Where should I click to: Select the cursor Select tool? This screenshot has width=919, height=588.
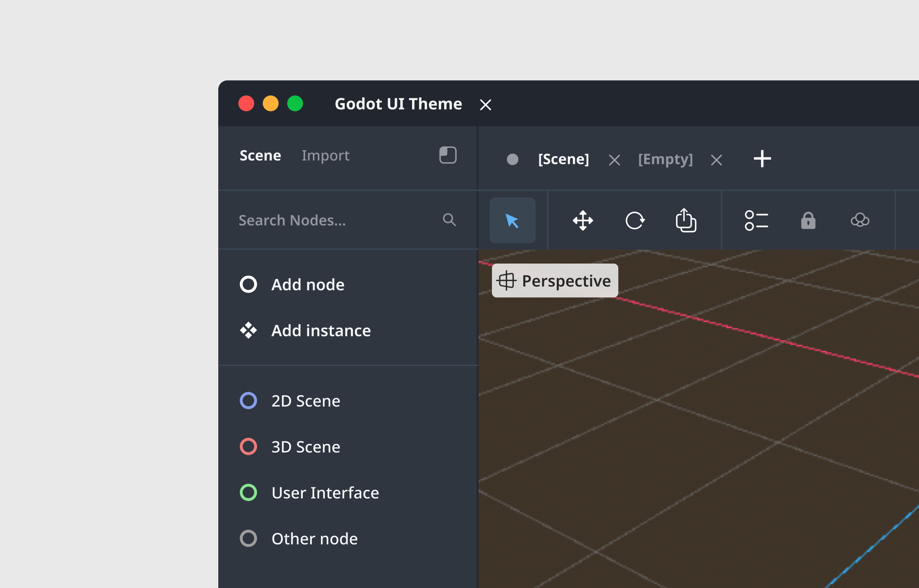tap(512, 220)
